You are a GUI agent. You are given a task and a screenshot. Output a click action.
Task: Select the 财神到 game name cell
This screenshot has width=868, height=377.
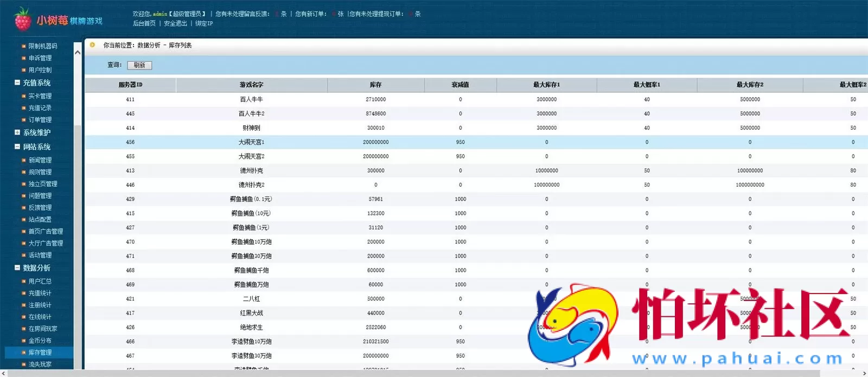point(251,128)
